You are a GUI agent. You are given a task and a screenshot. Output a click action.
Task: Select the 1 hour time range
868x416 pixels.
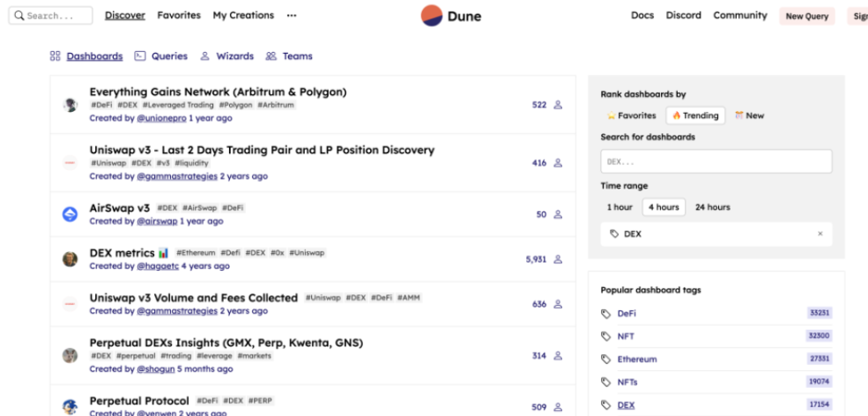click(619, 207)
